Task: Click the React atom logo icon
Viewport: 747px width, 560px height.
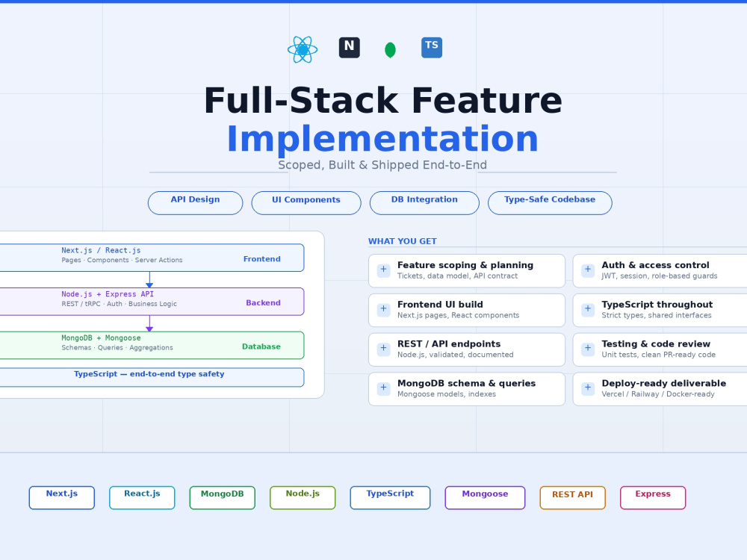Action: click(303, 49)
